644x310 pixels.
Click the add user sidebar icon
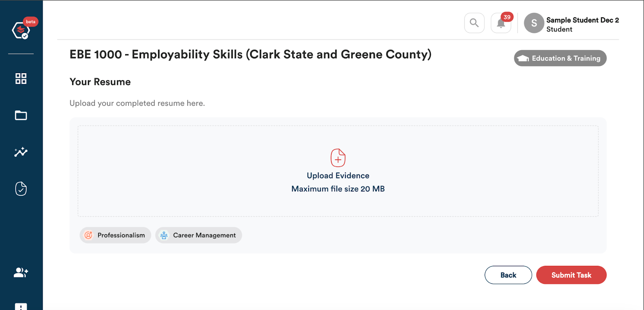(21, 273)
